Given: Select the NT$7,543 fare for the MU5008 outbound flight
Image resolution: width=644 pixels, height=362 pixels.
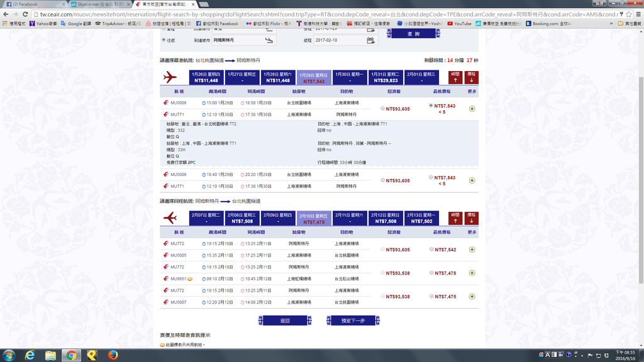Looking at the screenshot, I should click(431, 106).
